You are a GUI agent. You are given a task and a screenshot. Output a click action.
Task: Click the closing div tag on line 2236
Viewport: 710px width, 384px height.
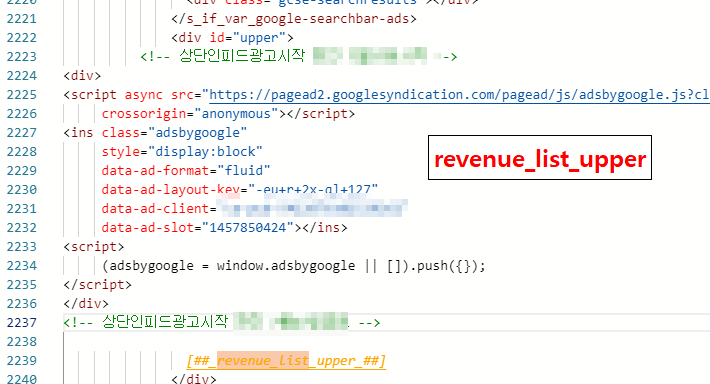tap(86, 304)
